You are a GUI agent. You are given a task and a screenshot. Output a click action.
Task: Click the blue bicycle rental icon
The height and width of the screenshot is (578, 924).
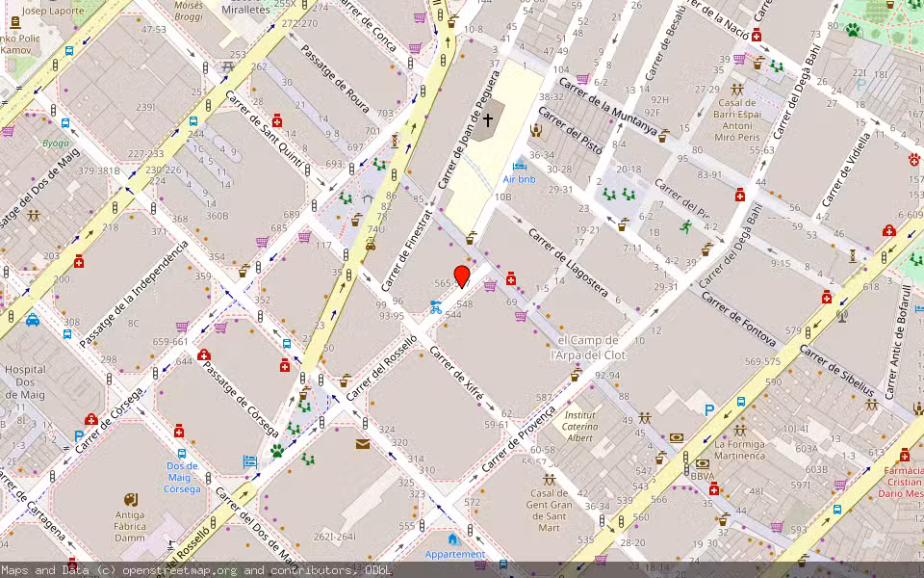[435, 306]
